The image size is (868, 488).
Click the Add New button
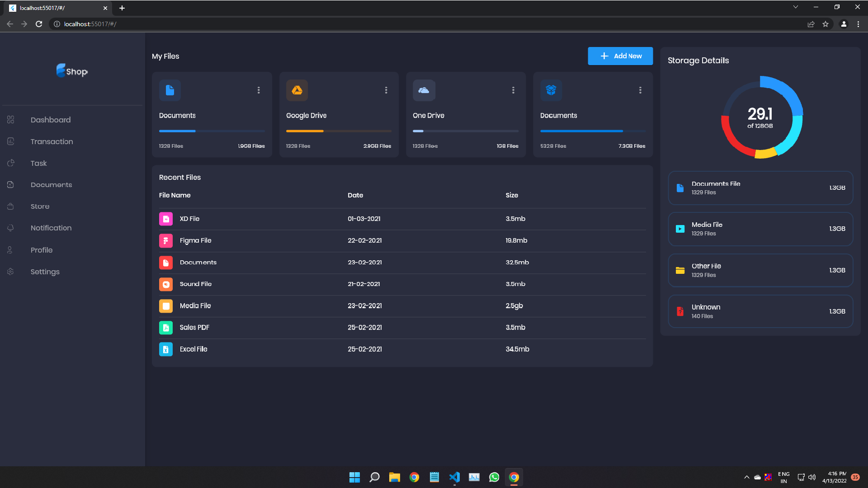[620, 56]
